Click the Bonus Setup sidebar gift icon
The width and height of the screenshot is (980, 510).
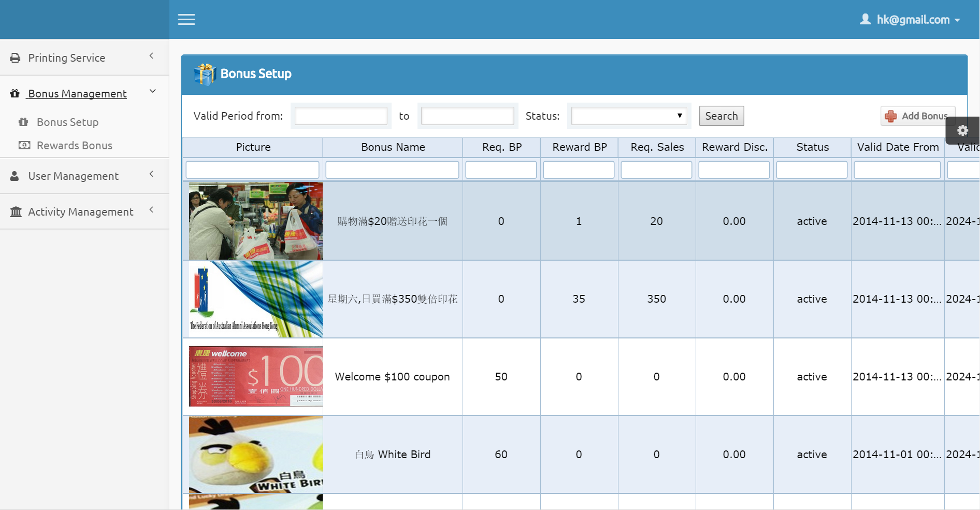pos(23,122)
